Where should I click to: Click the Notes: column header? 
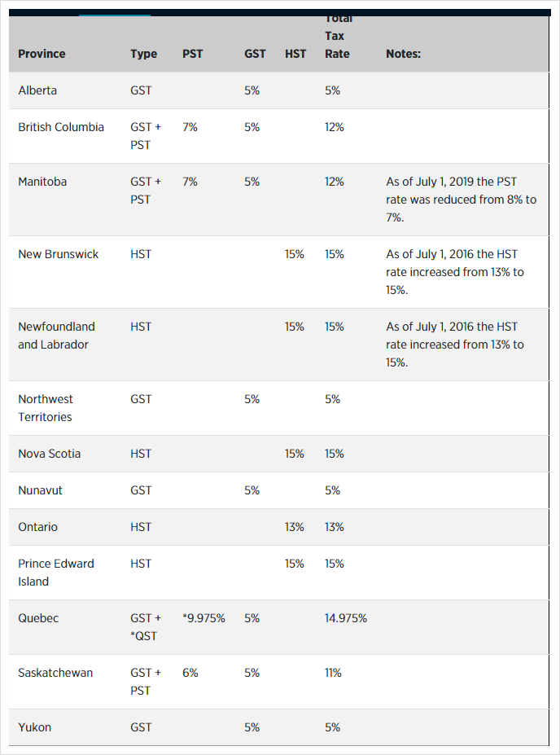(403, 54)
